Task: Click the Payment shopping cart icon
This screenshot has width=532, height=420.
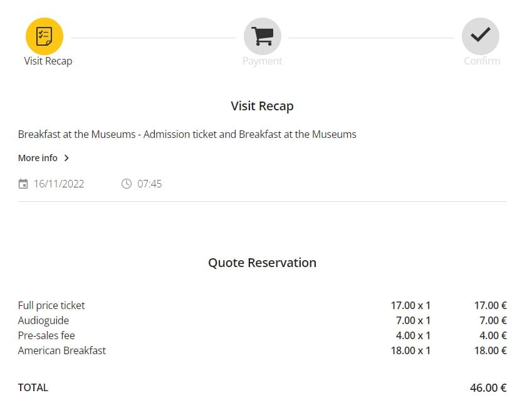Action: [262, 36]
